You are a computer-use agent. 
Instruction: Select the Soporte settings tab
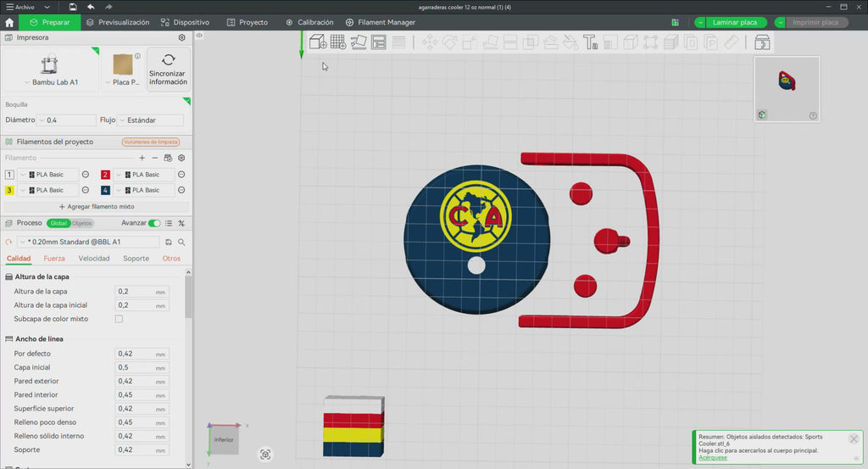(136, 259)
